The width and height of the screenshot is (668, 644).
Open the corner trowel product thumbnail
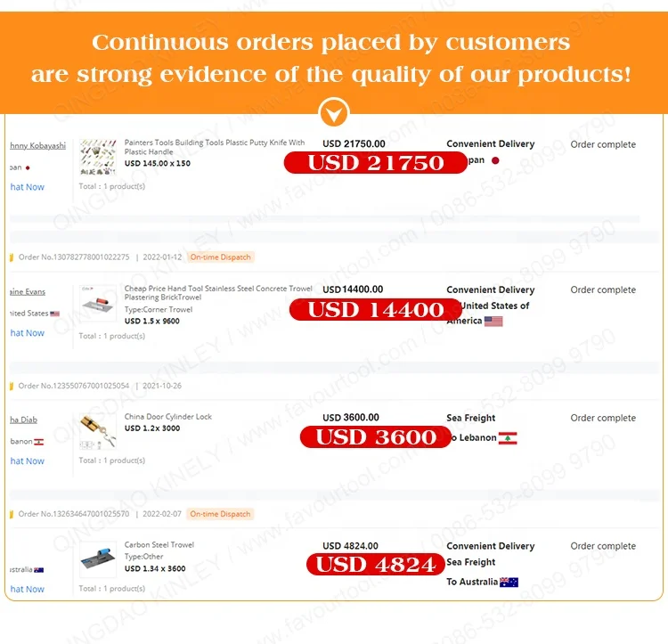click(x=98, y=303)
